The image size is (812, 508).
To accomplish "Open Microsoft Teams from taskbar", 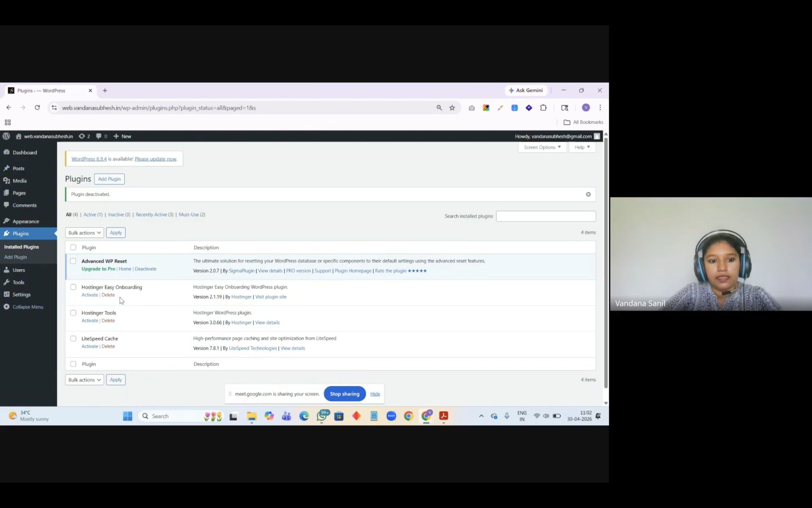I will (x=286, y=416).
